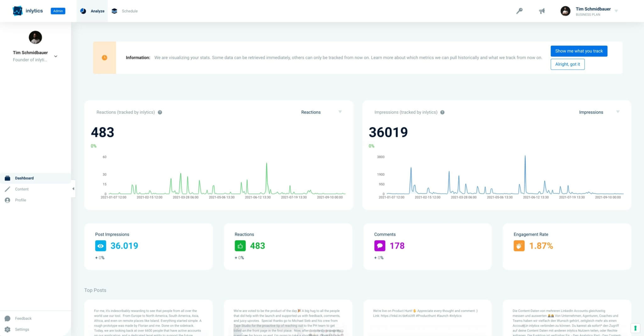
Task: Click the Engagement Rate clap icon
Action: (x=519, y=246)
